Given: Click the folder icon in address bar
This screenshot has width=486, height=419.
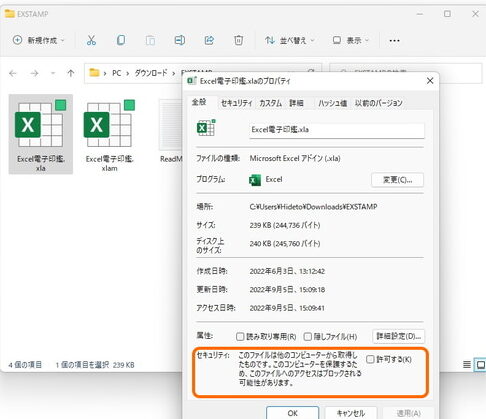Looking at the screenshot, I should 94,73.
